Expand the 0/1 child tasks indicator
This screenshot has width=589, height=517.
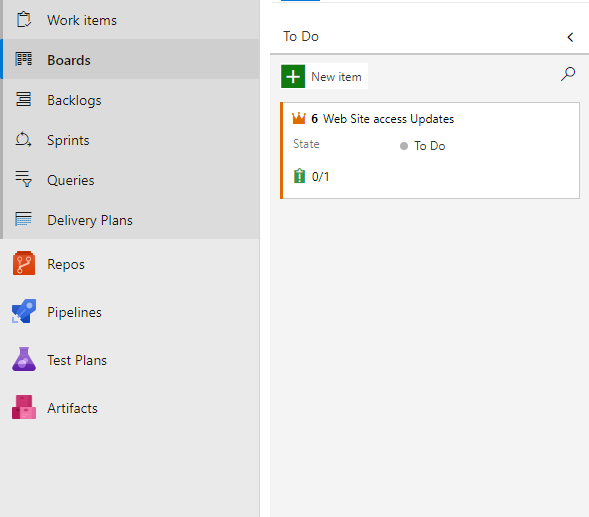(x=311, y=176)
